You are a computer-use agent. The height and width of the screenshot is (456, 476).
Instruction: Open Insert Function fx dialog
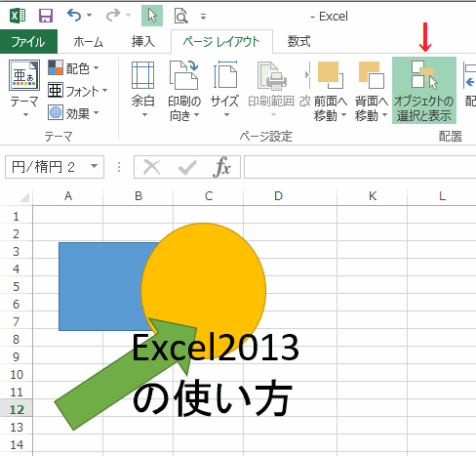tap(222, 167)
